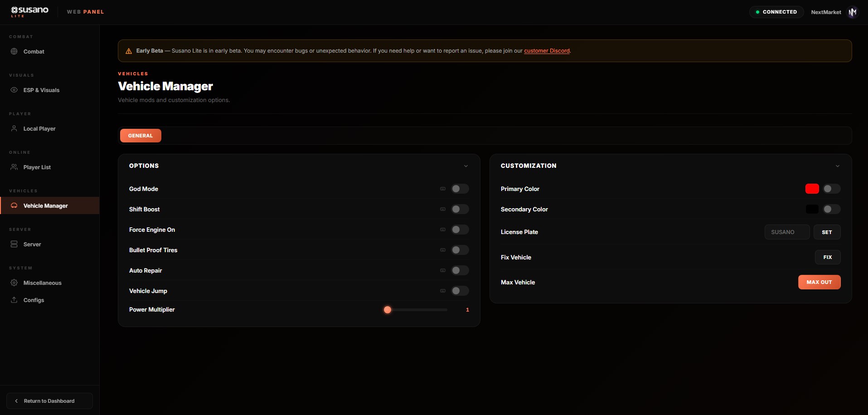The image size is (868, 415).
Task: Click the warning triangle icon in the beta banner
Action: click(129, 51)
